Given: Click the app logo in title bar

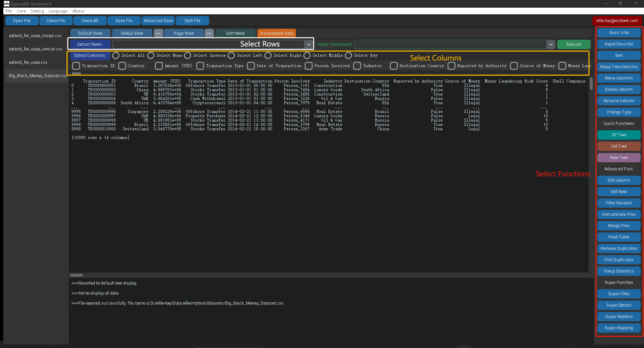Looking at the screenshot, I should [x=6, y=4].
